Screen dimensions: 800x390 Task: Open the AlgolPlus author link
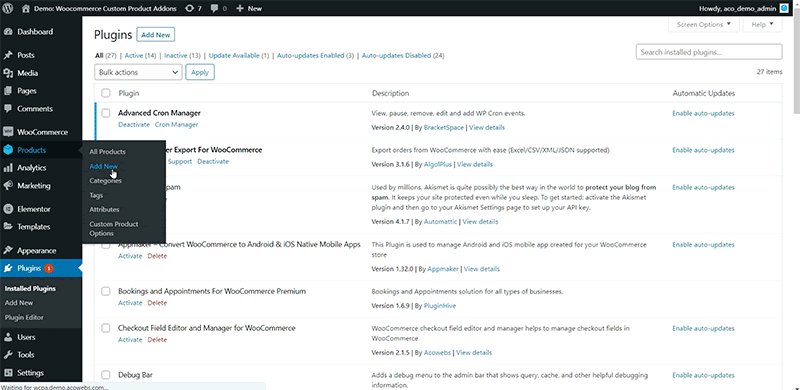coord(438,164)
